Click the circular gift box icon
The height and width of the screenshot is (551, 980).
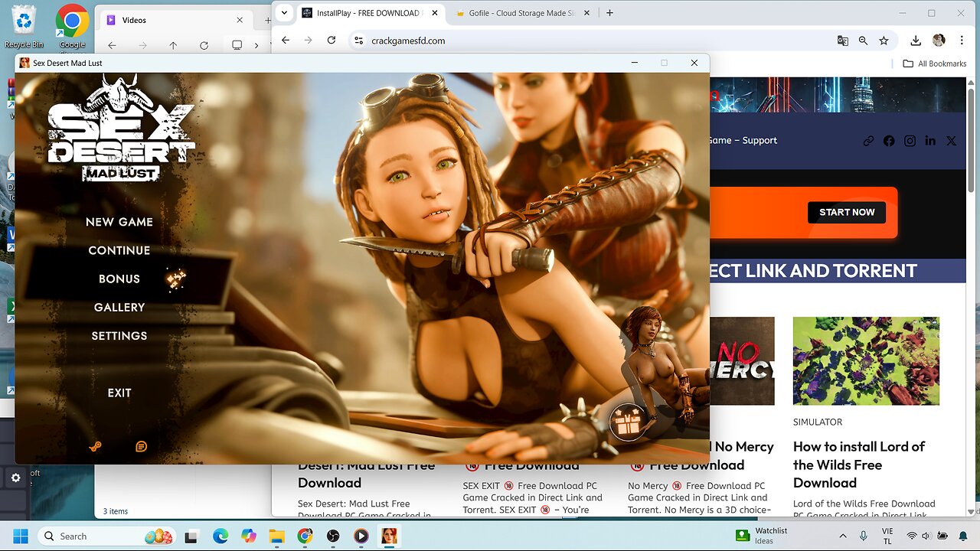tap(628, 422)
